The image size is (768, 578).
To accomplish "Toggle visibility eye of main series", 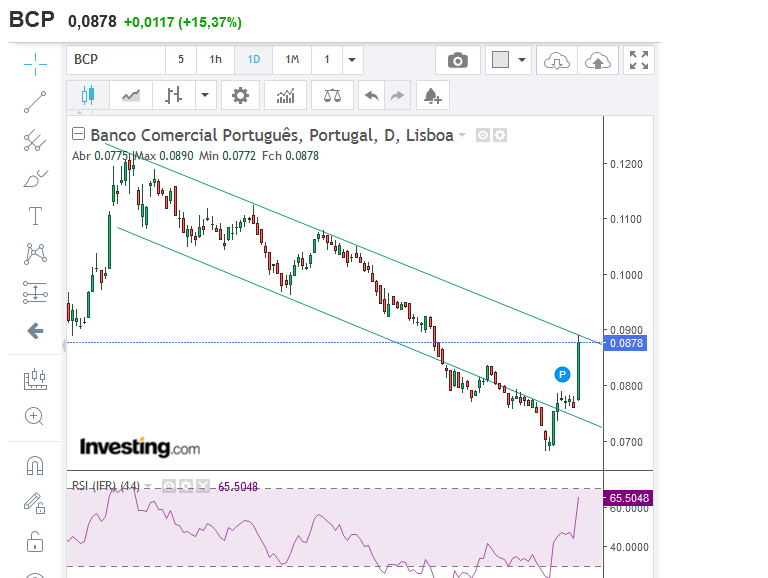I will click(483, 135).
